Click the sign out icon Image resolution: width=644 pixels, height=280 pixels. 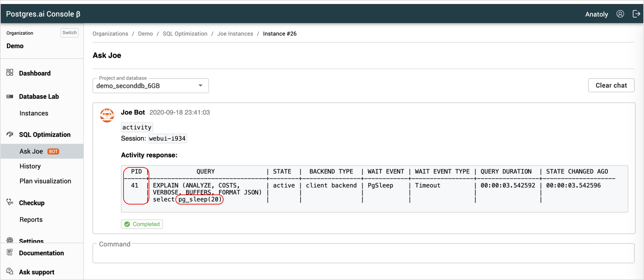click(636, 14)
